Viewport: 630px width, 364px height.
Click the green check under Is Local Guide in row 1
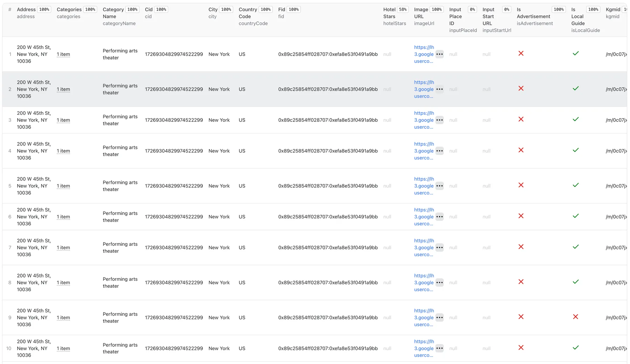[575, 53]
